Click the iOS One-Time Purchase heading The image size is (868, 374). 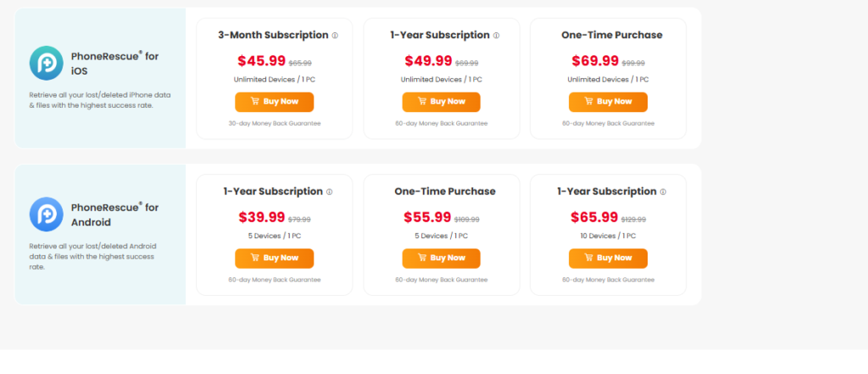[x=612, y=35]
